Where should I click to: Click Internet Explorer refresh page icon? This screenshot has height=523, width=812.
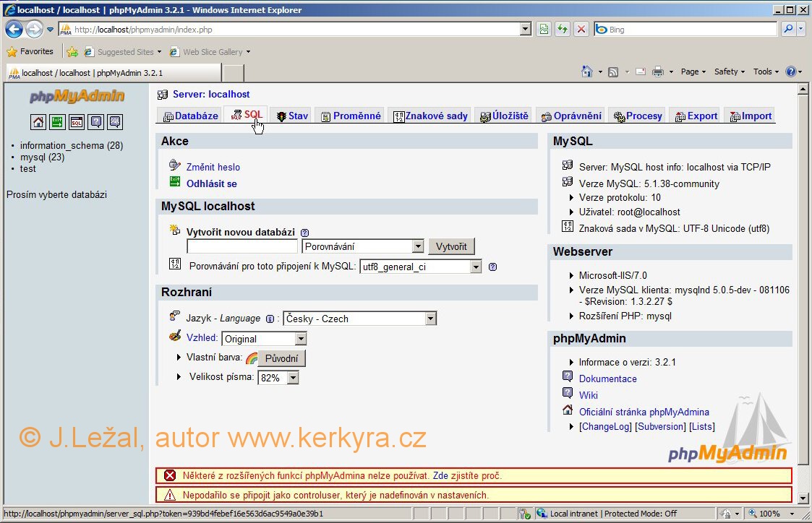point(563,30)
